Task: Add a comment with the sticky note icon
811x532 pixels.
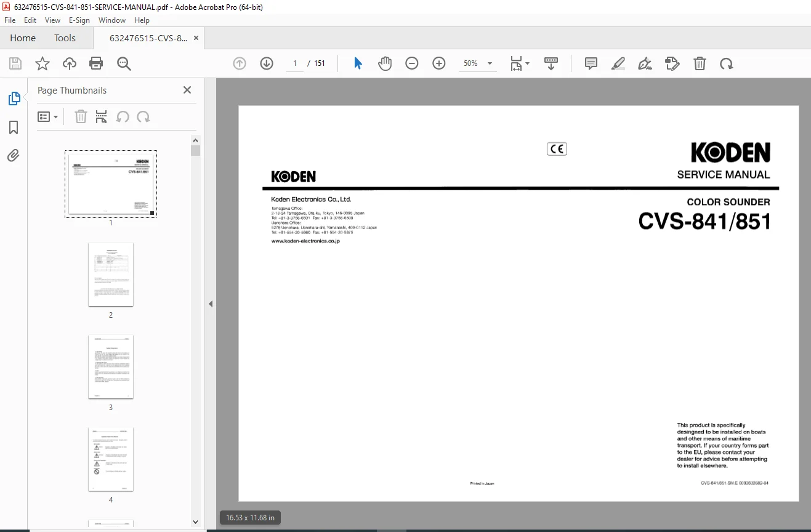Action: tap(591, 63)
